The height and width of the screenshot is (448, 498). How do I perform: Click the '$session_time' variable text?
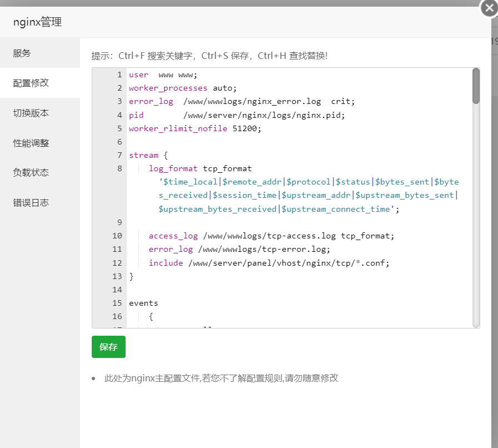click(x=245, y=195)
